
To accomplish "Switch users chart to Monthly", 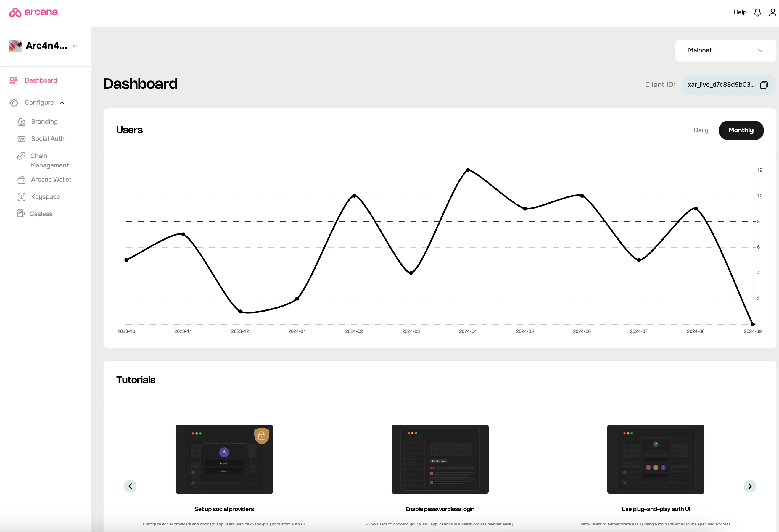I will point(741,130).
